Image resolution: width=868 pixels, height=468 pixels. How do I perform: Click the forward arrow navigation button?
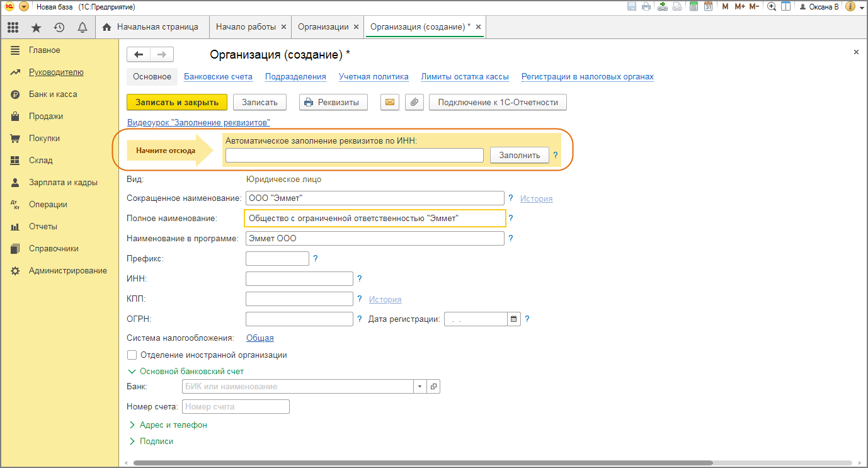[x=162, y=54]
